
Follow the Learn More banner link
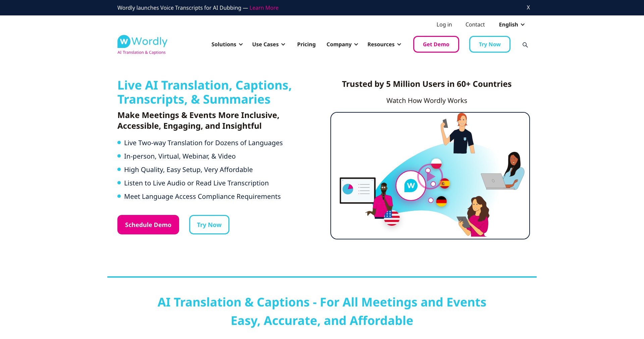click(x=264, y=8)
